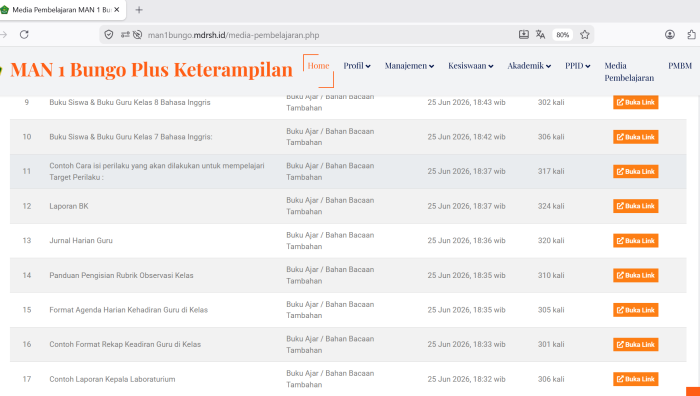Open the Media Pembelajaran menu item
Viewport: 700px width, 396px height.
629,71
